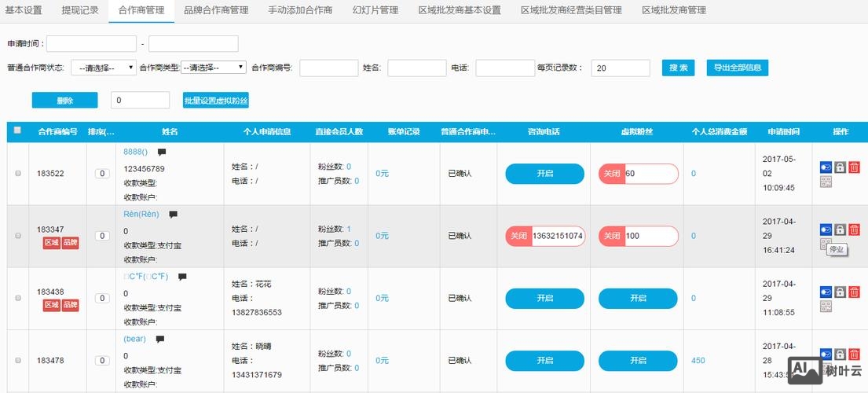Click the message icon next to (bear)
This screenshot has width=868, height=393.
pos(160,339)
